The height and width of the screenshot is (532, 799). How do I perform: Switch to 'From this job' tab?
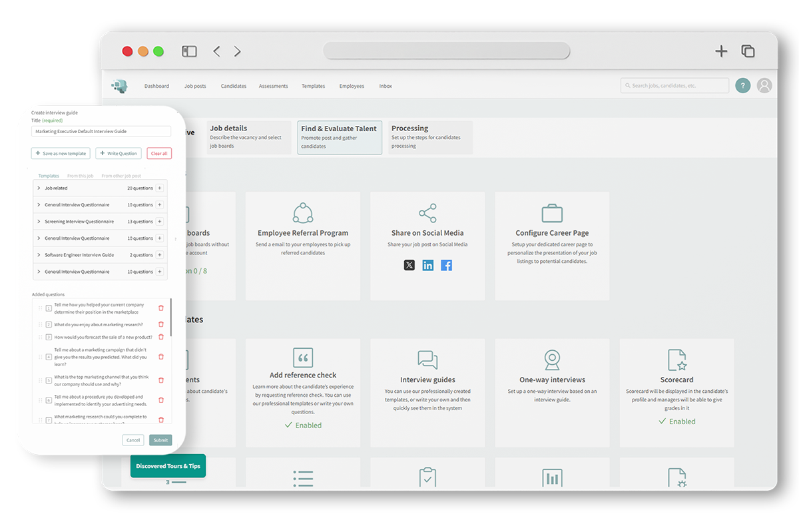click(x=80, y=176)
